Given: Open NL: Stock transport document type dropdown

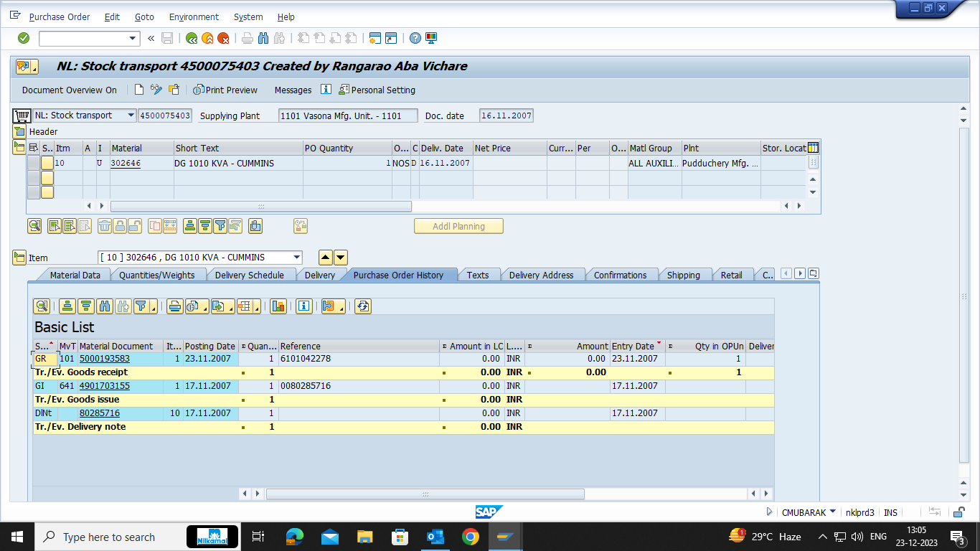Looking at the screenshot, I should click(x=131, y=116).
